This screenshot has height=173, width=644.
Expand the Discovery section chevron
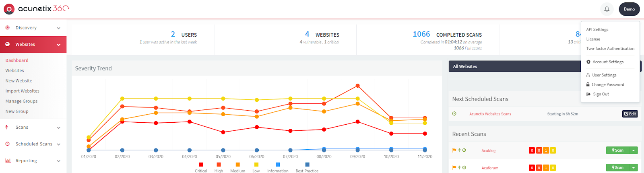pos(58,28)
